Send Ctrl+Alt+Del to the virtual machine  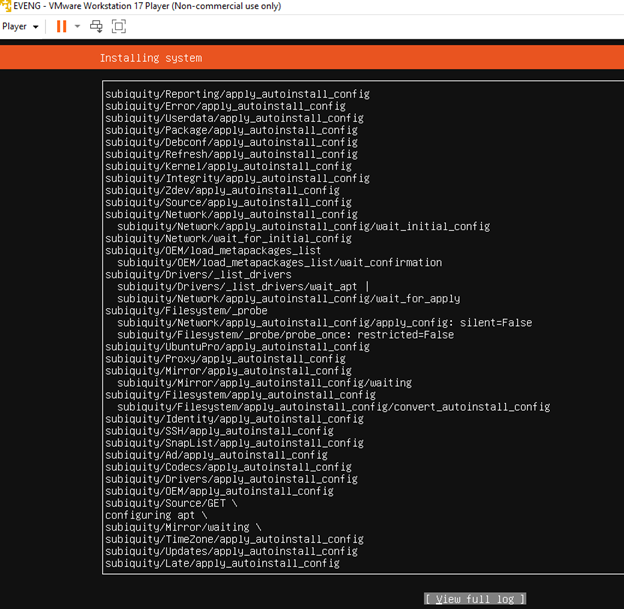tap(96, 26)
